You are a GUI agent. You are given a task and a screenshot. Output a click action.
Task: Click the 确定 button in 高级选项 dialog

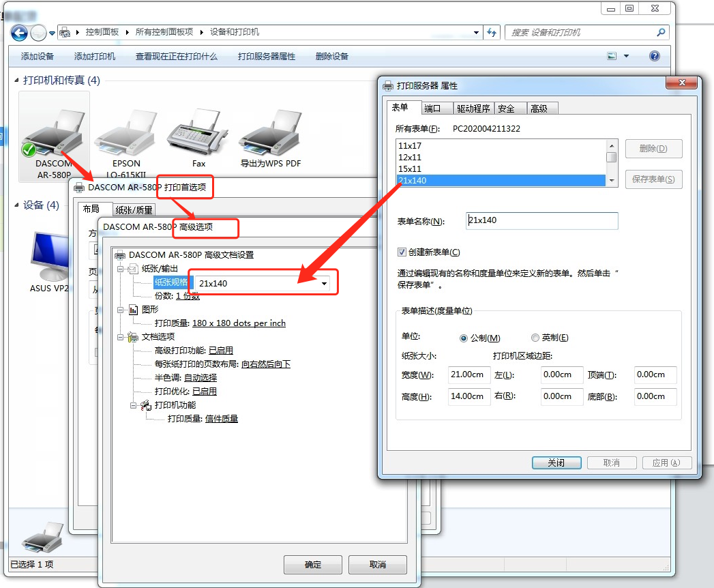313,565
